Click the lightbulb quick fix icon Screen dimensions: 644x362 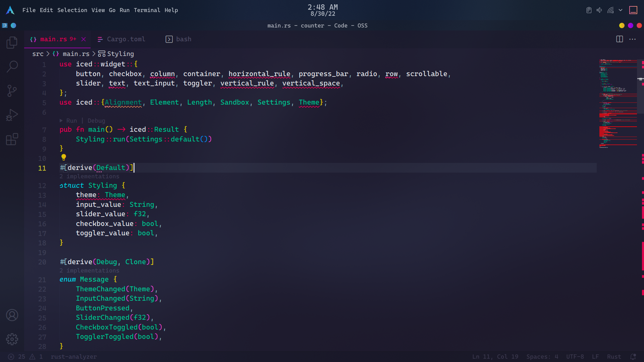(x=63, y=157)
